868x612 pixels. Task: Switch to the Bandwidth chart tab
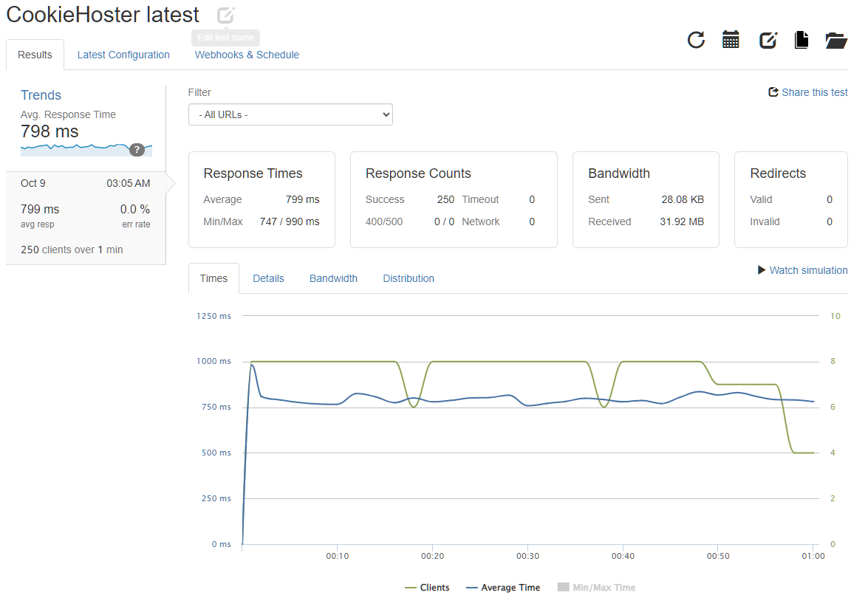click(333, 278)
